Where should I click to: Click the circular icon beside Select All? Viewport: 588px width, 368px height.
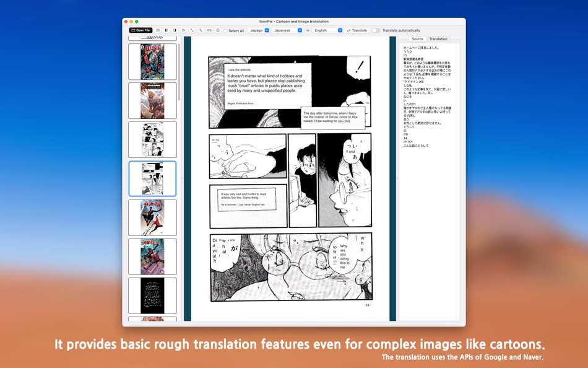point(218,30)
